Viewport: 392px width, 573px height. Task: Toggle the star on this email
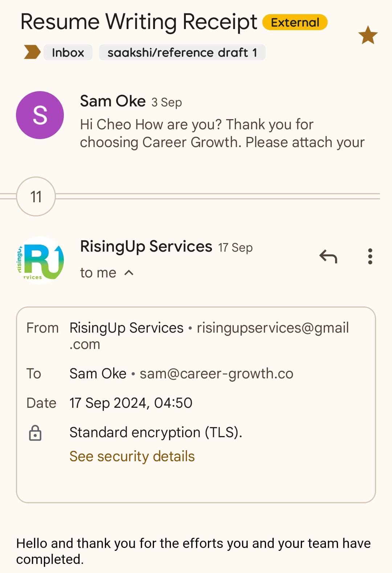click(x=368, y=35)
